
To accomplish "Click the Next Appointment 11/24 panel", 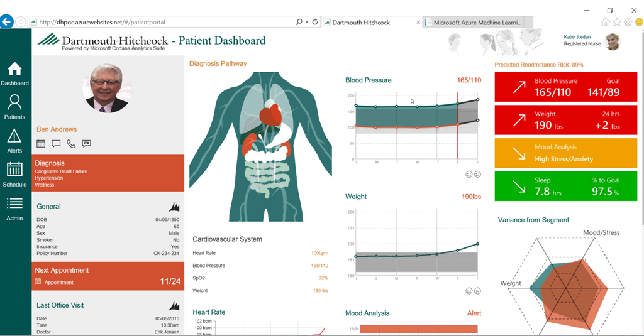I will (x=108, y=276).
